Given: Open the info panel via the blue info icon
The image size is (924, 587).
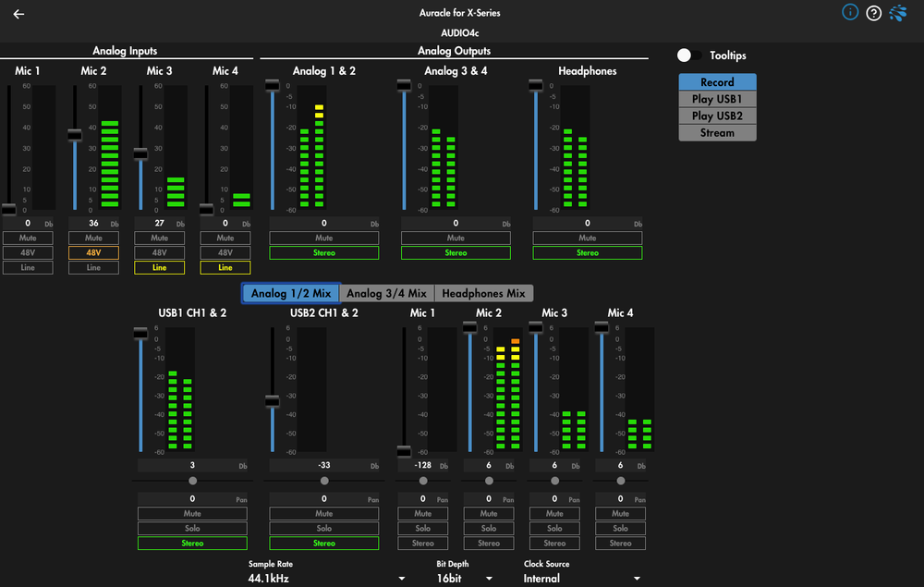Looking at the screenshot, I should point(849,12).
